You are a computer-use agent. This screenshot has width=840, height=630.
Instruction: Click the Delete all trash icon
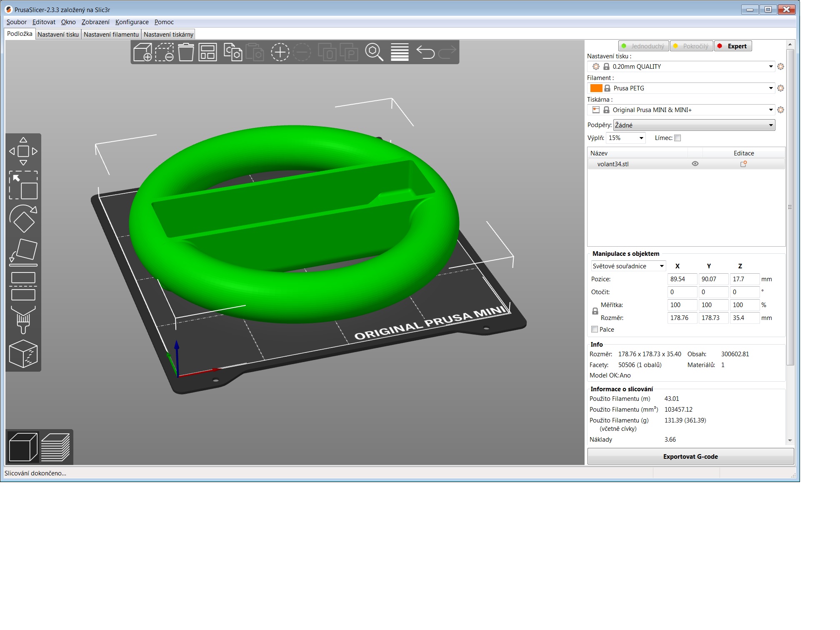pos(186,52)
